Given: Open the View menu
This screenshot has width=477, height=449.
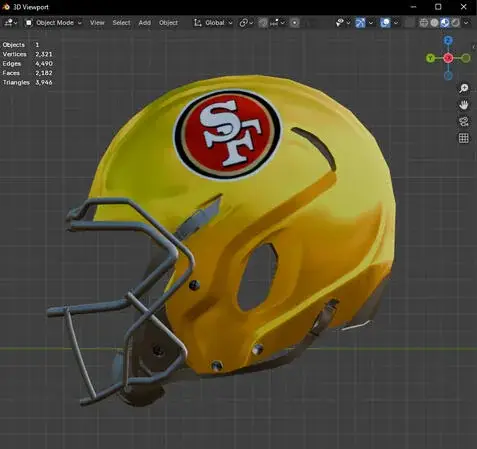Looking at the screenshot, I should tap(97, 23).
